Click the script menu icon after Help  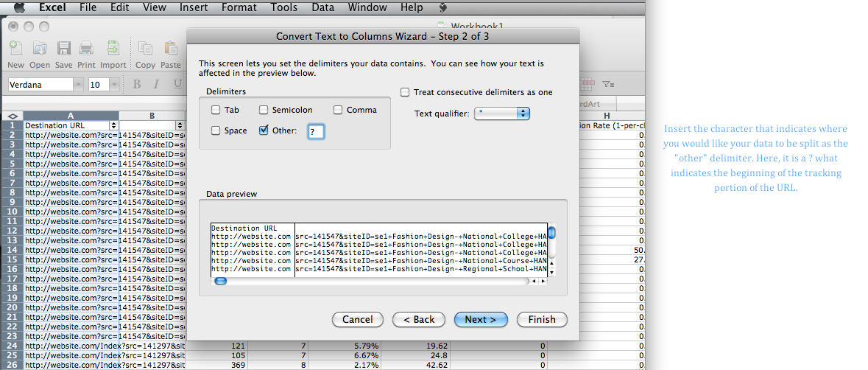pyautogui.click(x=443, y=7)
